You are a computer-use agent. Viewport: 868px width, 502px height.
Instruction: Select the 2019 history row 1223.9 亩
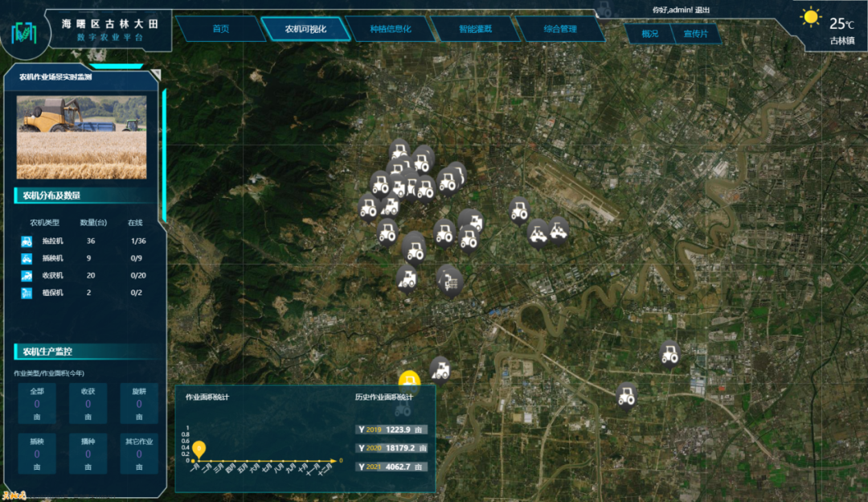[x=391, y=430]
